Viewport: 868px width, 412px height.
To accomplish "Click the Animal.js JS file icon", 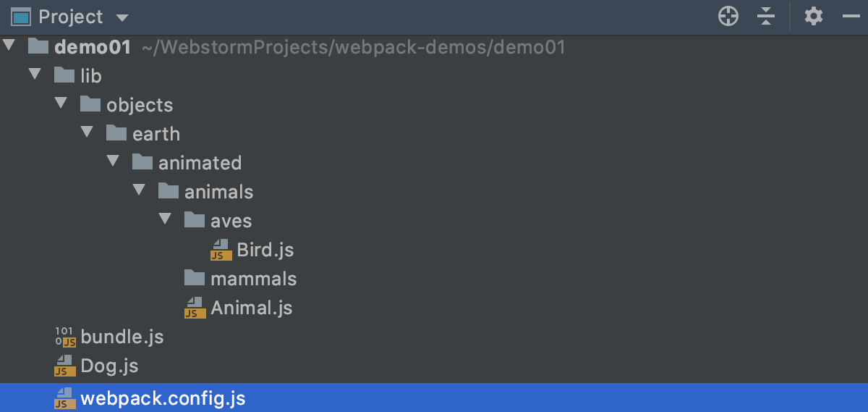I will pyautogui.click(x=195, y=308).
